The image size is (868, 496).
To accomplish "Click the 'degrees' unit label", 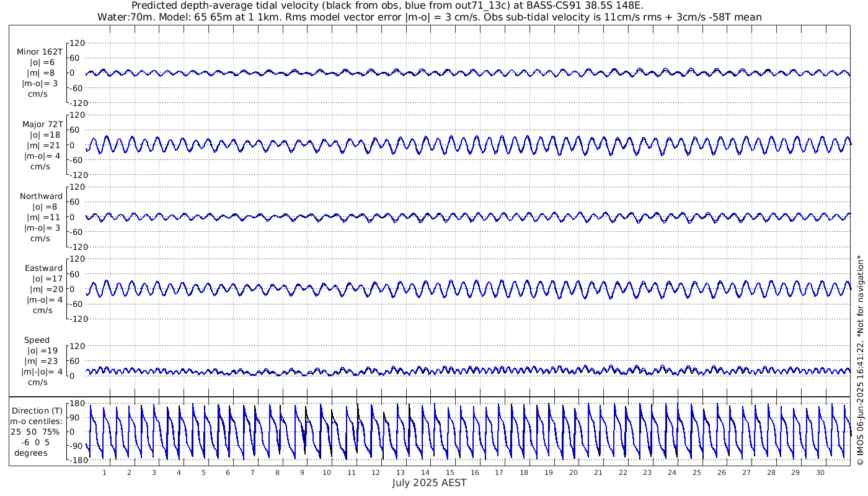I will click(x=31, y=453).
